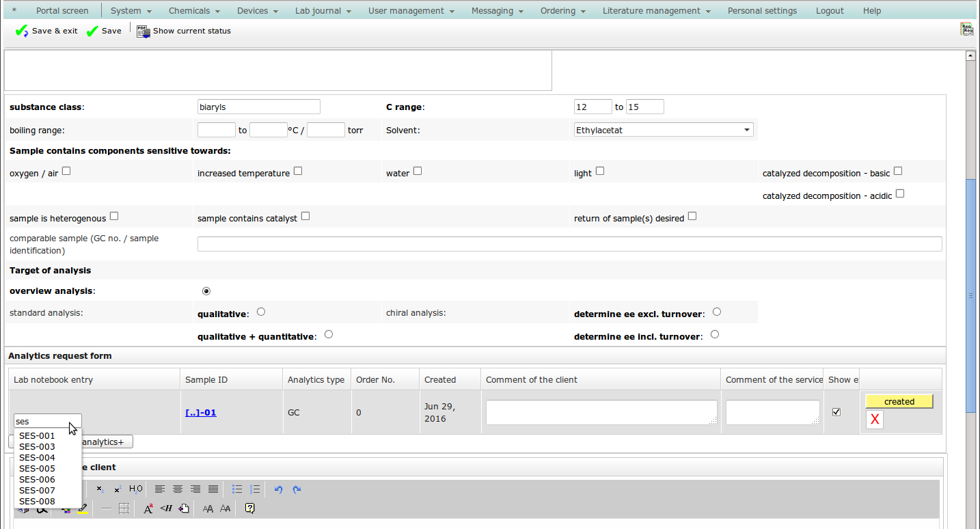This screenshot has width=980, height=529.
Task: Insert a bulleted list
Action: click(x=237, y=489)
